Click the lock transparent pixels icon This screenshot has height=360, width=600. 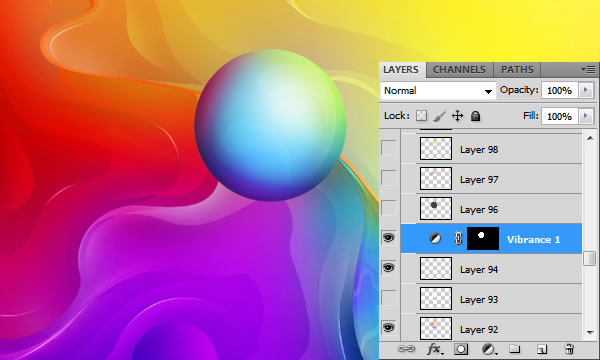click(x=421, y=116)
